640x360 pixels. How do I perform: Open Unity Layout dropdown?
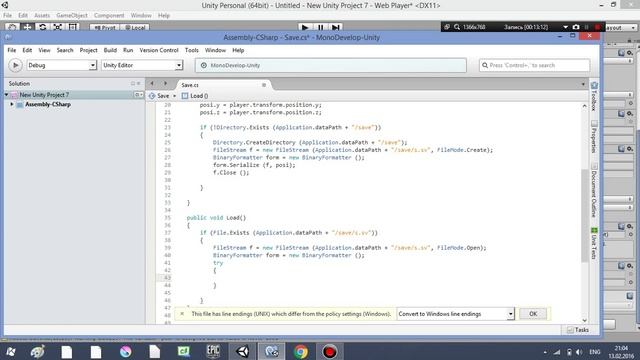pos(620,28)
